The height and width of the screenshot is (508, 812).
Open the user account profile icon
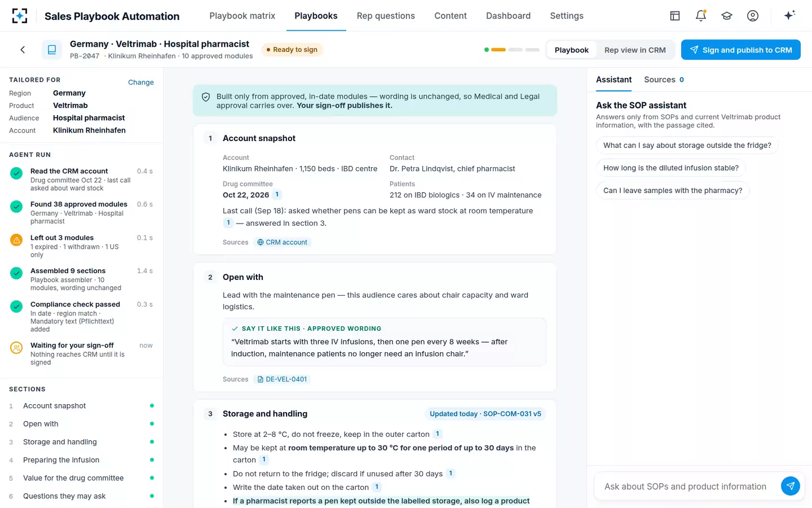click(x=753, y=16)
